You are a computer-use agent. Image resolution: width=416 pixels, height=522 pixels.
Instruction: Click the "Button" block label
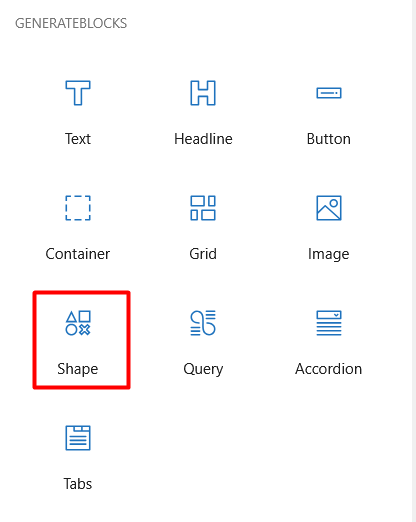click(x=329, y=139)
